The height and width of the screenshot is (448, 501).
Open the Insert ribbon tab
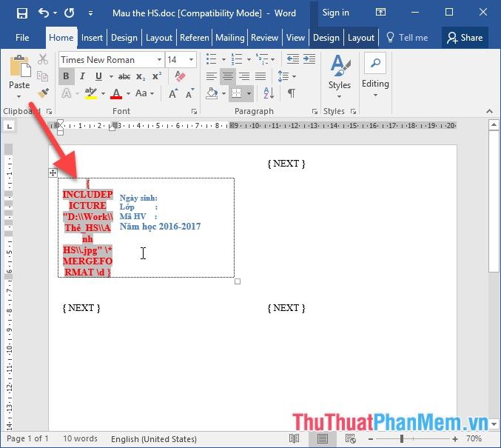click(92, 38)
